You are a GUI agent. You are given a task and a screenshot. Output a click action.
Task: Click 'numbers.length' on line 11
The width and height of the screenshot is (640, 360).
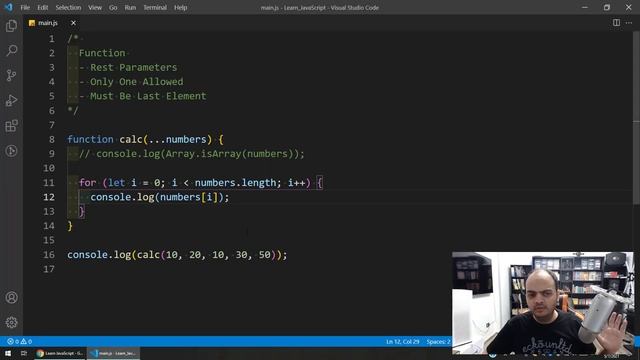click(x=236, y=182)
